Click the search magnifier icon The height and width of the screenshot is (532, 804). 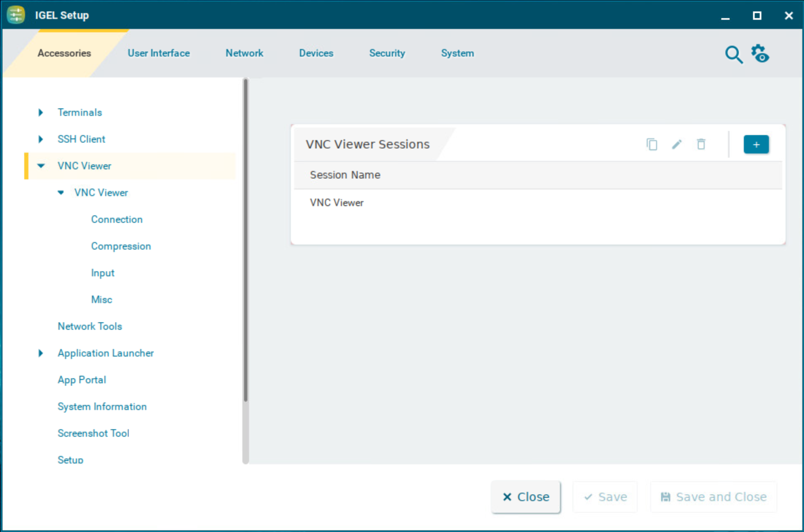(733, 54)
